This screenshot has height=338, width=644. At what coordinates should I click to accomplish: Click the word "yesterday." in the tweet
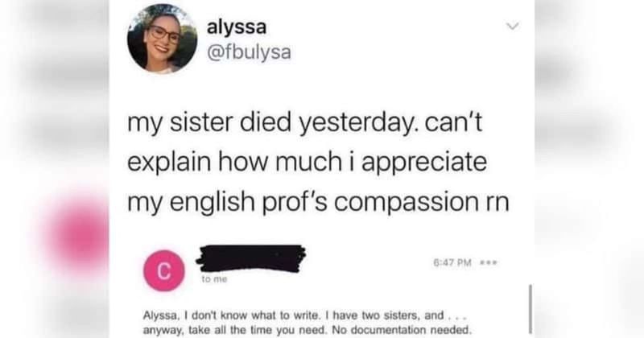click(x=357, y=124)
